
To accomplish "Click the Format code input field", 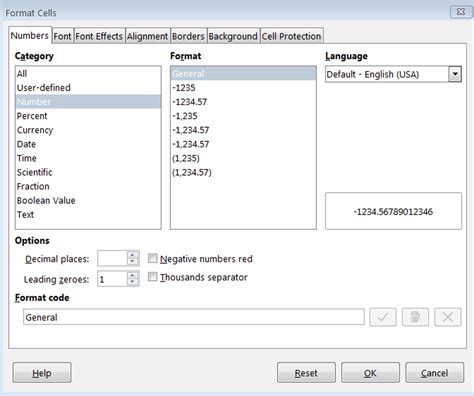I will pyautogui.click(x=194, y=317).
